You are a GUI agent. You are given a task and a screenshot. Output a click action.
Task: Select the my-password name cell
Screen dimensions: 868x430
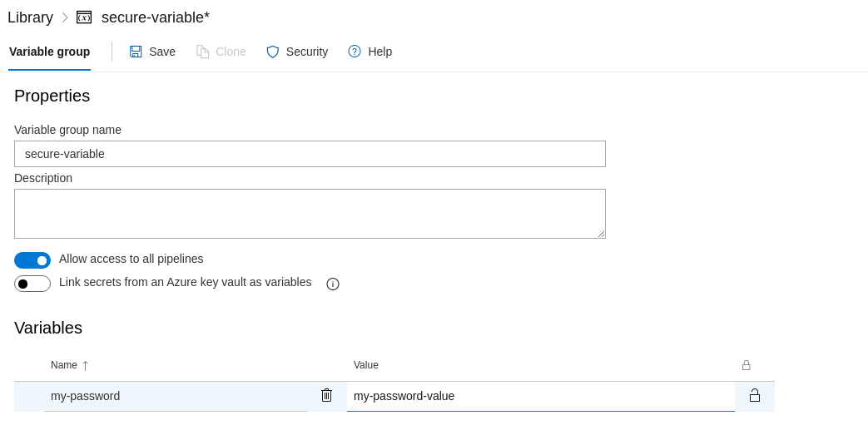coord(175,396)
